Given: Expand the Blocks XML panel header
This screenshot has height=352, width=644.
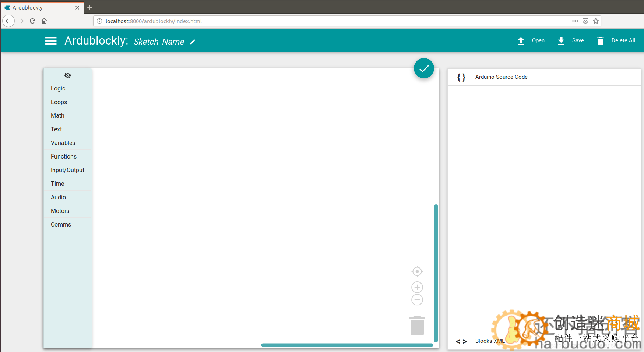Looking at the screenshot, I should click(544, 341).
